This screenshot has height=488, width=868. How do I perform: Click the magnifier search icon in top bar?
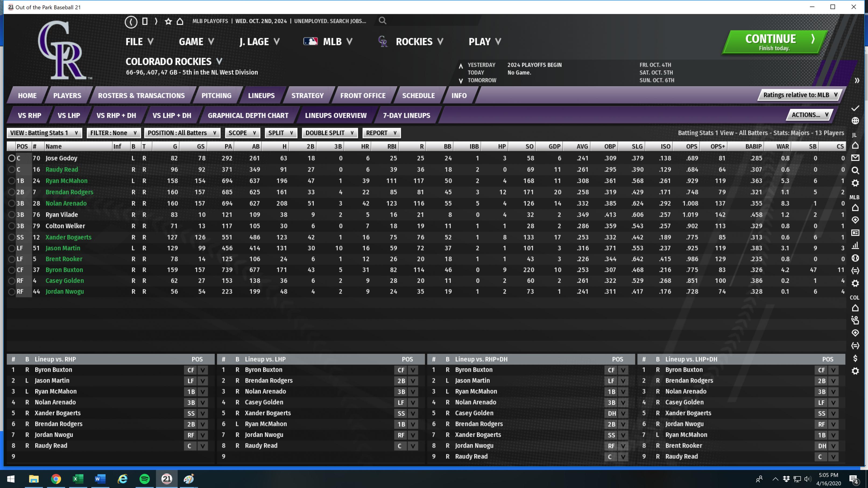coord(382,21)
